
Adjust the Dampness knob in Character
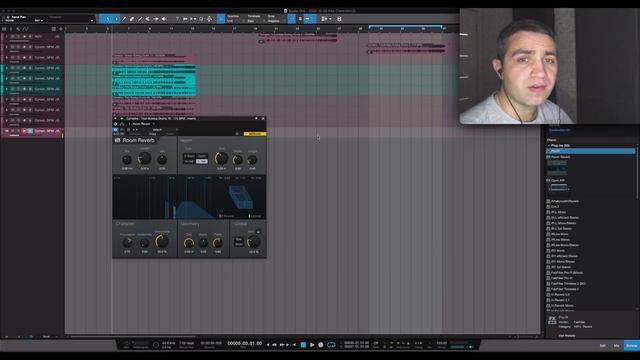tap(162, 241)
